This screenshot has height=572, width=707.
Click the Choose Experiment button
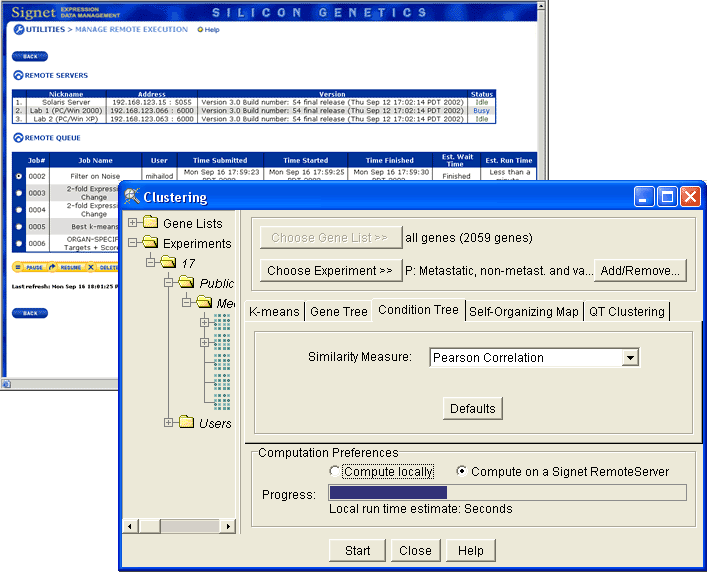331,270
